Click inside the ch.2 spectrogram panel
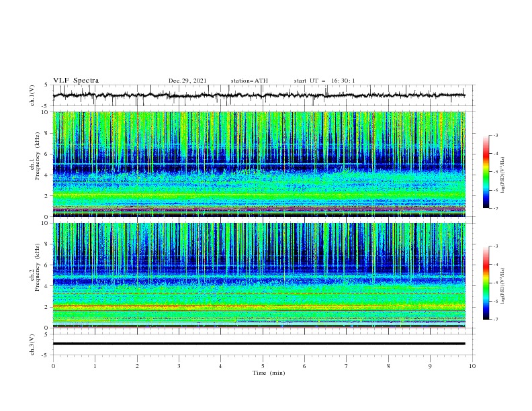532x411 pixels. (259, 275)
